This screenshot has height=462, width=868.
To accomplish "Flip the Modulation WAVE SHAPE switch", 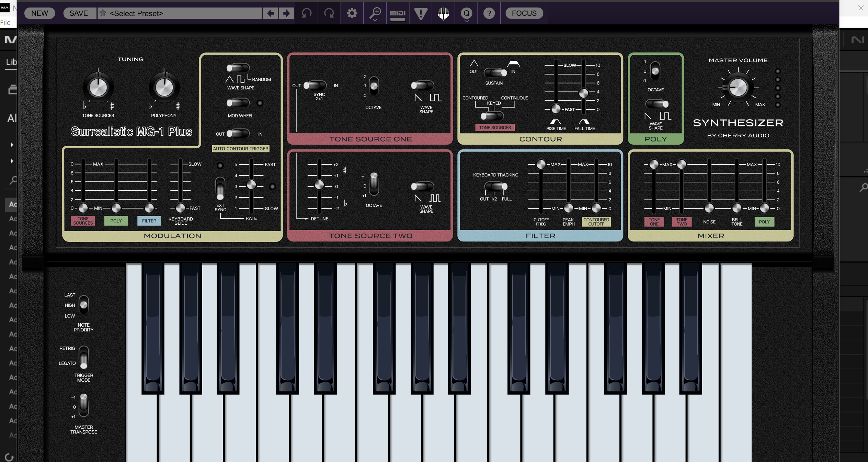I will (x=238, y=68).
